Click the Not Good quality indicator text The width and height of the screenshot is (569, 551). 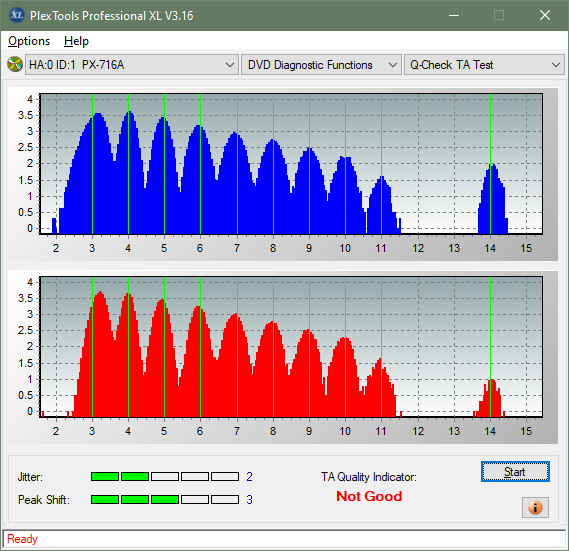(x=369, y=496)
